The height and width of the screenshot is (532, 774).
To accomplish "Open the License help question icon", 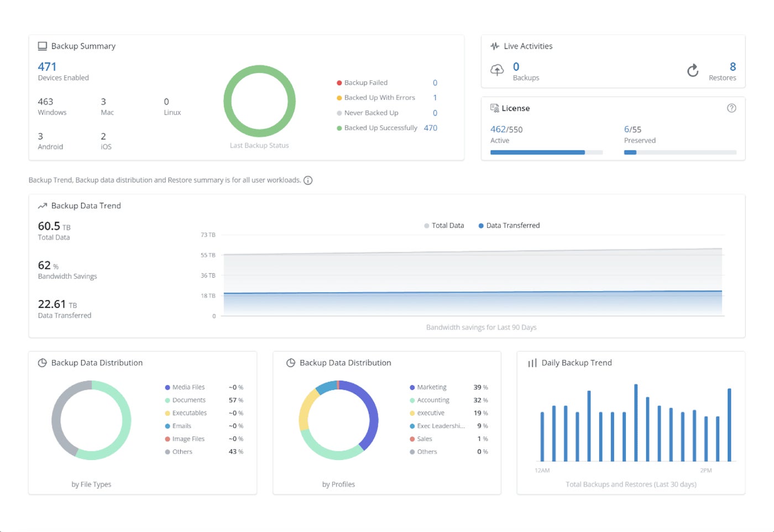I will pos(731,108).
